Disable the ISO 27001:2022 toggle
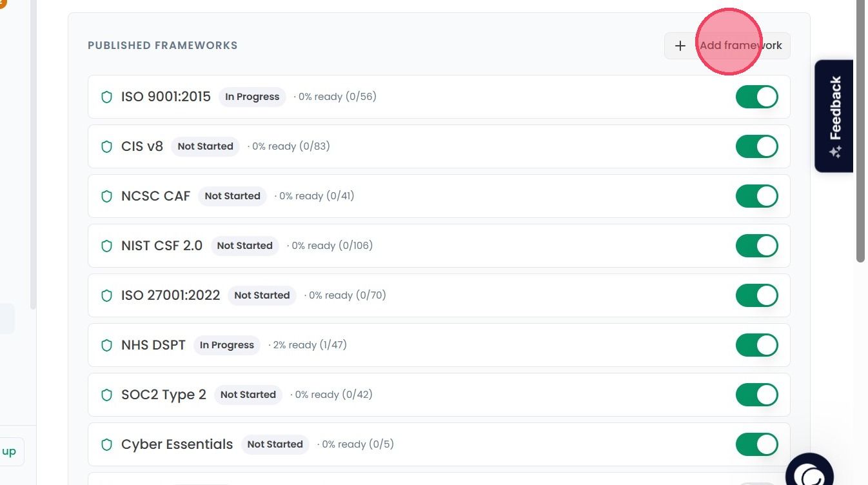This screenshot has width=868, height=485. tap(757, 295)
